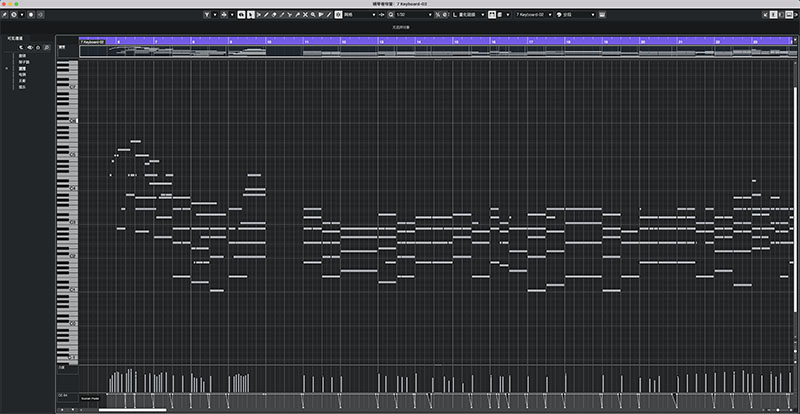The height and width of the screenshot is (414, 800).
Task: Click the event filter funnel icon
Action: point(207,15)
